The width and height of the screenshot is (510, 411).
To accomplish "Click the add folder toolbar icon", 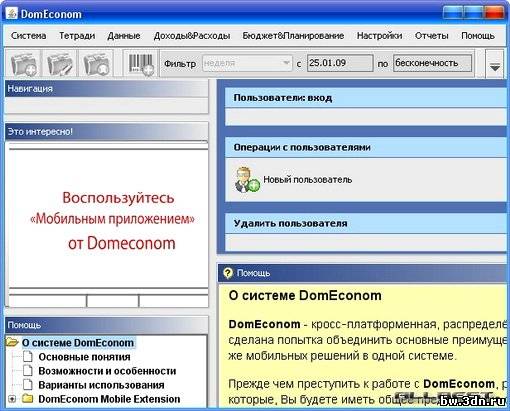I will (x=24, y=63).
